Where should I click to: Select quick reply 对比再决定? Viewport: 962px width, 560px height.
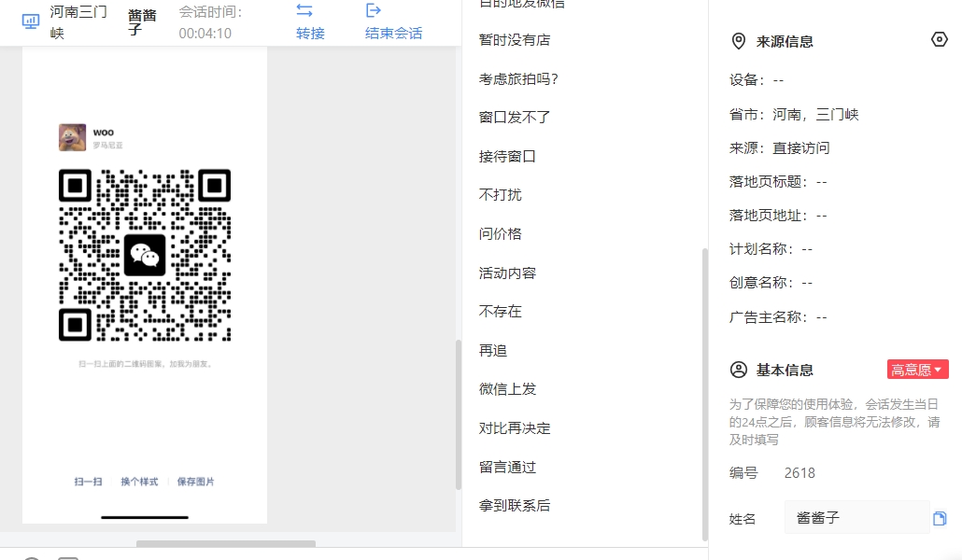tap(514, 428)
